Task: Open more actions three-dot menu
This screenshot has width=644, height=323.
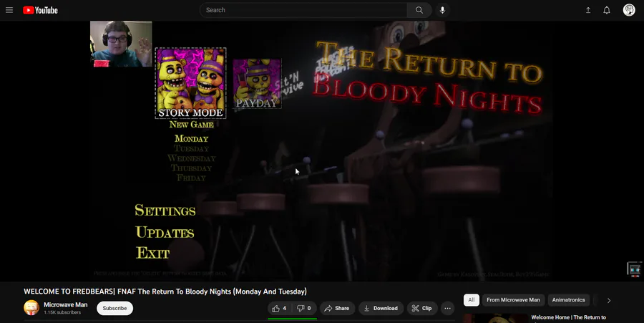Action: pyautogui.click(x=448, y=308)
